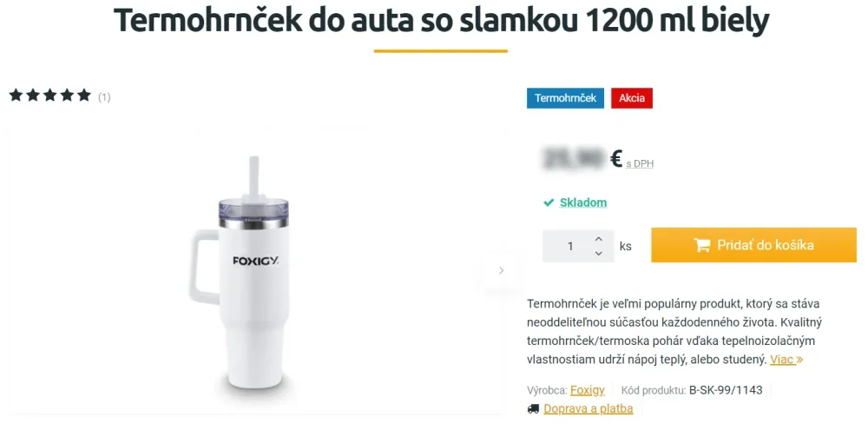
Task: Open the Doprava a platba link
Action: point(588,409)
